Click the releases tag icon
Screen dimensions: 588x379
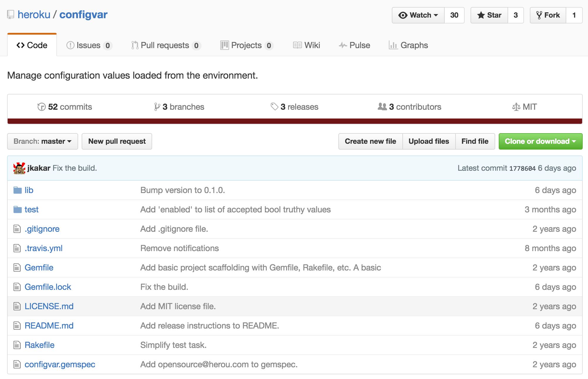(274, 106)
